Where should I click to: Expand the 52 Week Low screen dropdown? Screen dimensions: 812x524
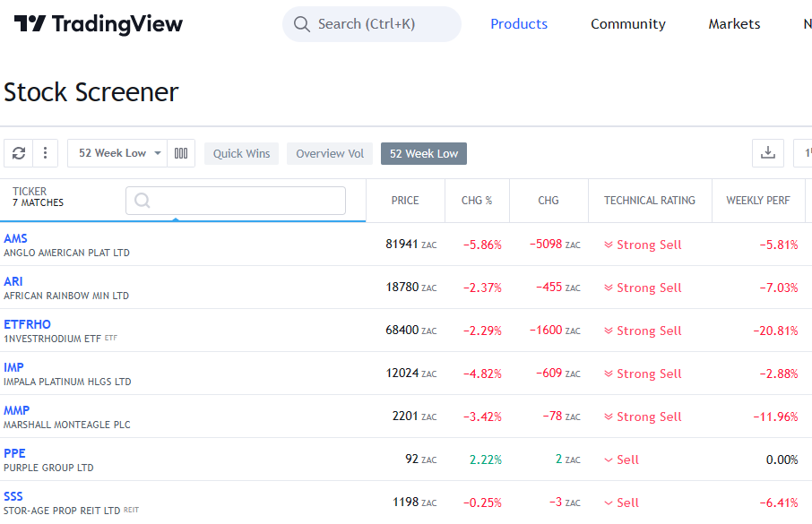tap(117, 153)
